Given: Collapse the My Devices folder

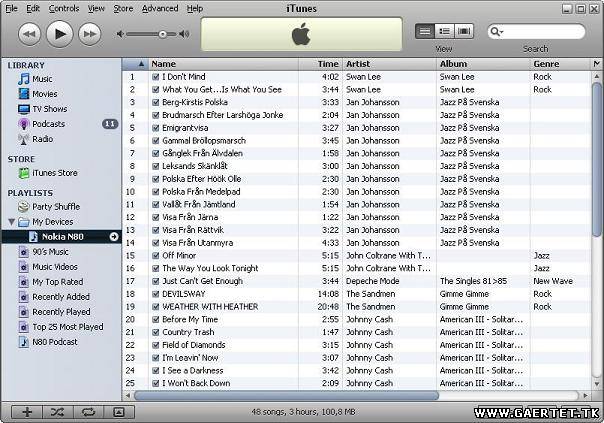Looking at the screenshot, I should click(x=11, y=222).
